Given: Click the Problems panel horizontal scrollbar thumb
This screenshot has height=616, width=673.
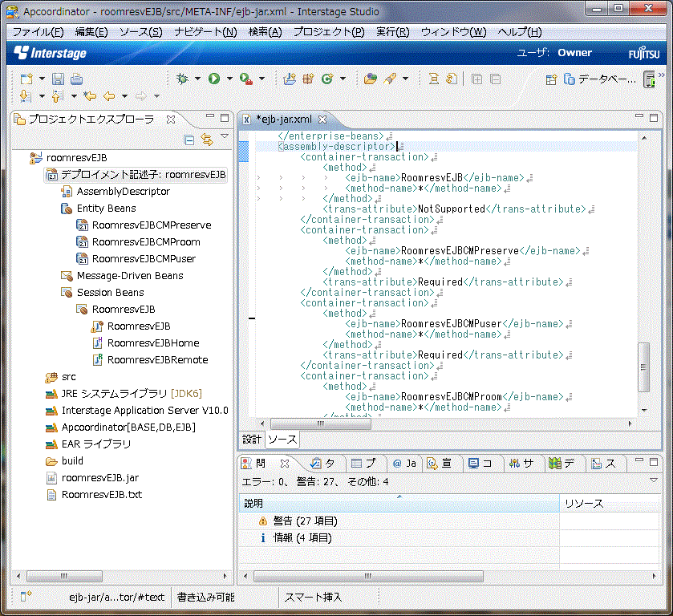Looking at the screenshot, I should coord(368,576).
